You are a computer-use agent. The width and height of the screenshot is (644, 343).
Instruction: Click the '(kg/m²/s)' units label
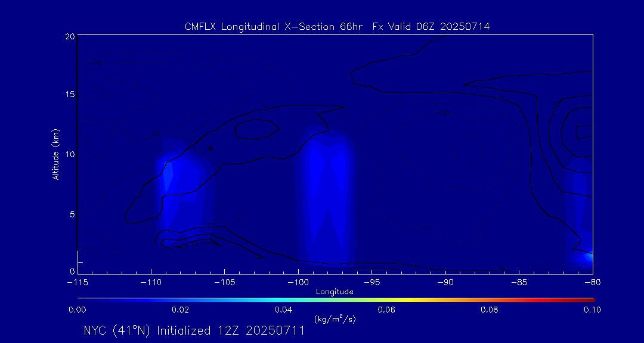click(335, 319)
